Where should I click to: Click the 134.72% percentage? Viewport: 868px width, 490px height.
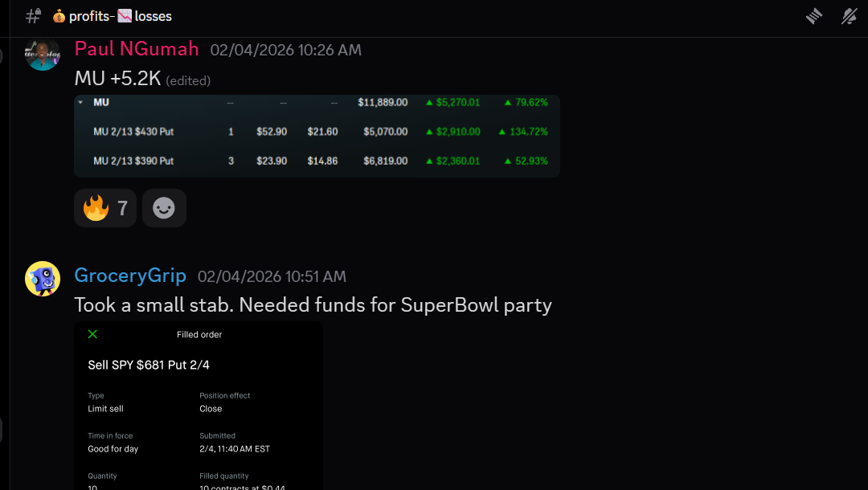click(x=529, y=132)
